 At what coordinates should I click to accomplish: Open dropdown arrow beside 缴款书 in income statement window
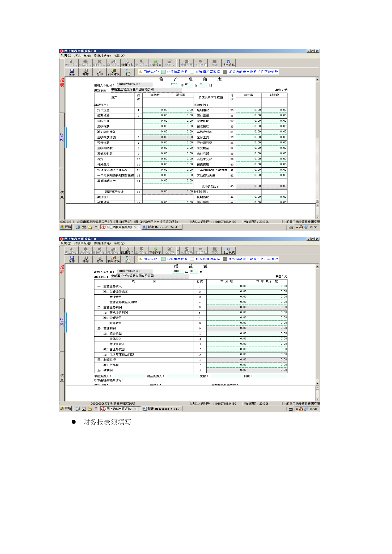pyautogui.click(x=178, y=250)
